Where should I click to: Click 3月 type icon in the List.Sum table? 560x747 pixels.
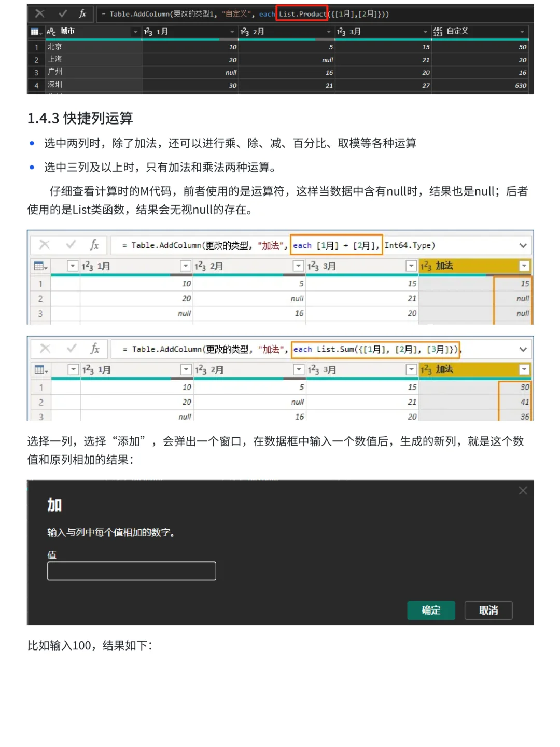(314, 370)
